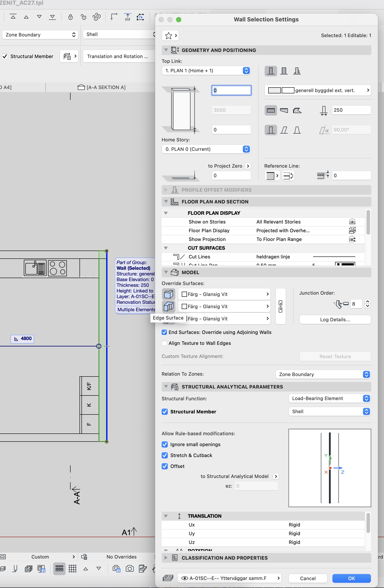Open the Top Link story dropdown
384x588 pixels.
coord(206,71)
